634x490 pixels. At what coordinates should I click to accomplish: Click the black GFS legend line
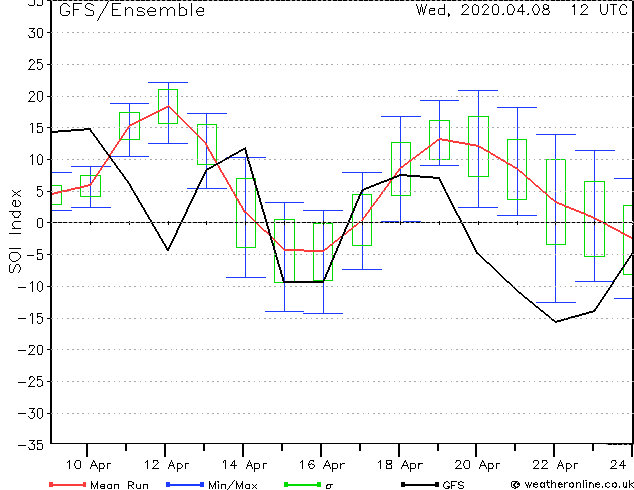point(420,484)
